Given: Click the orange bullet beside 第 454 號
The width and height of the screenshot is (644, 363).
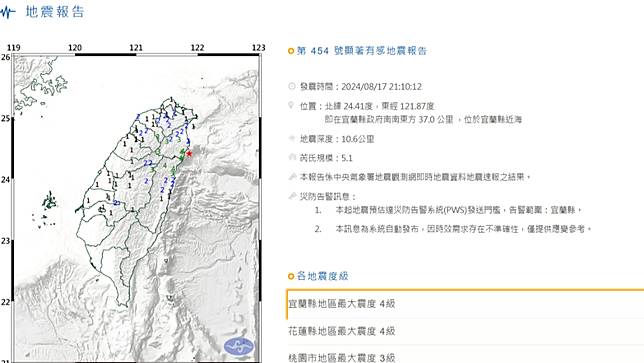Looking at the screenshot, I should click(291, 51).
